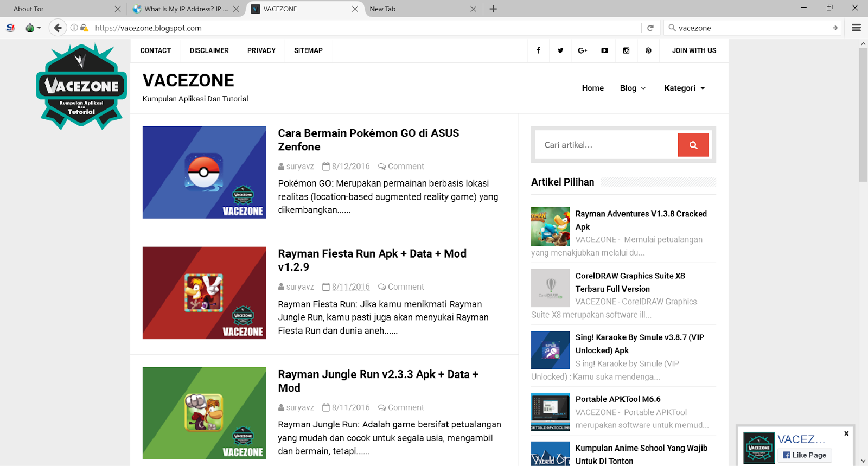
Task: Click the Rayman Jungle Run post thumbnail
Action: click(x=204, y=413)
